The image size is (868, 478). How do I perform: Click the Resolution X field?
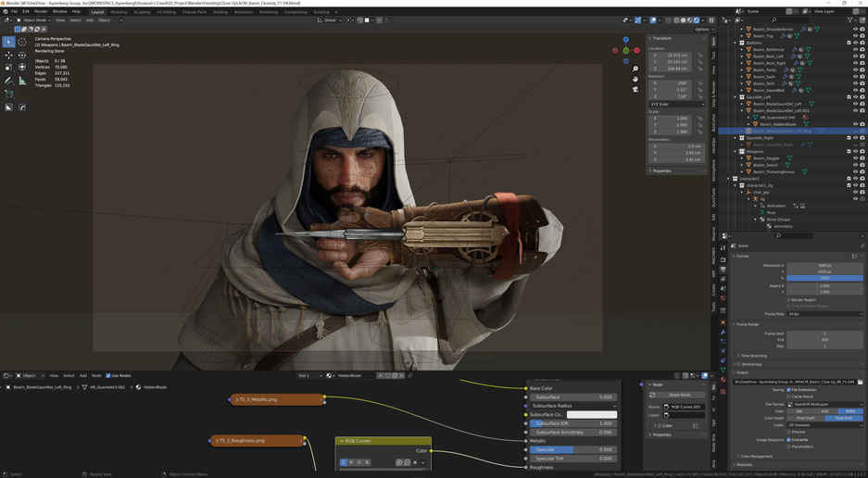[x=824, y=266]
